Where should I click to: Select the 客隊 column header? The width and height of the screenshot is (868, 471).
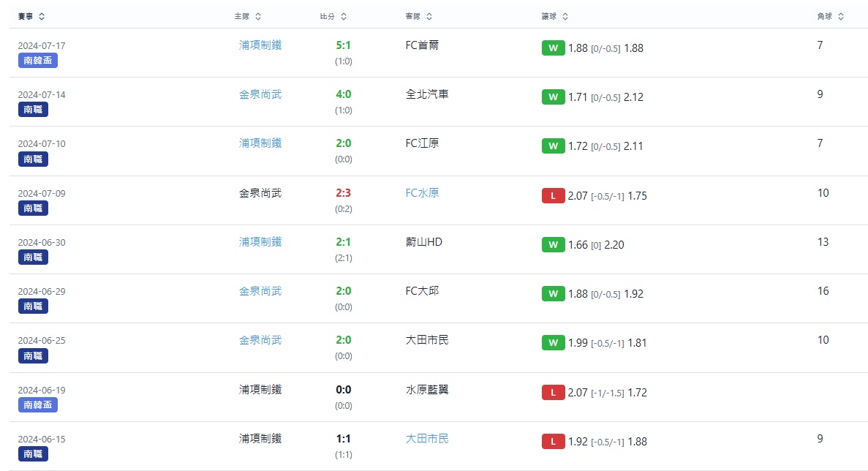[x=413, y=15]
